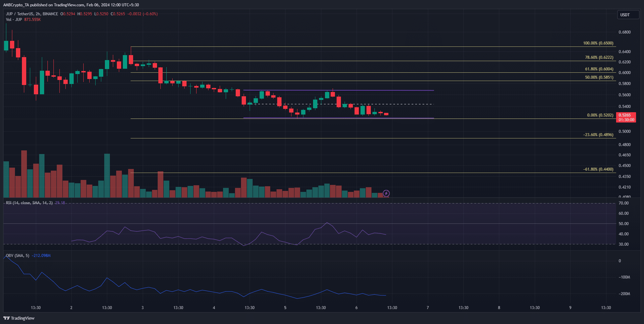Click the 50.00 level on RSI axis

pyautogui.click(x=624, y=224)
